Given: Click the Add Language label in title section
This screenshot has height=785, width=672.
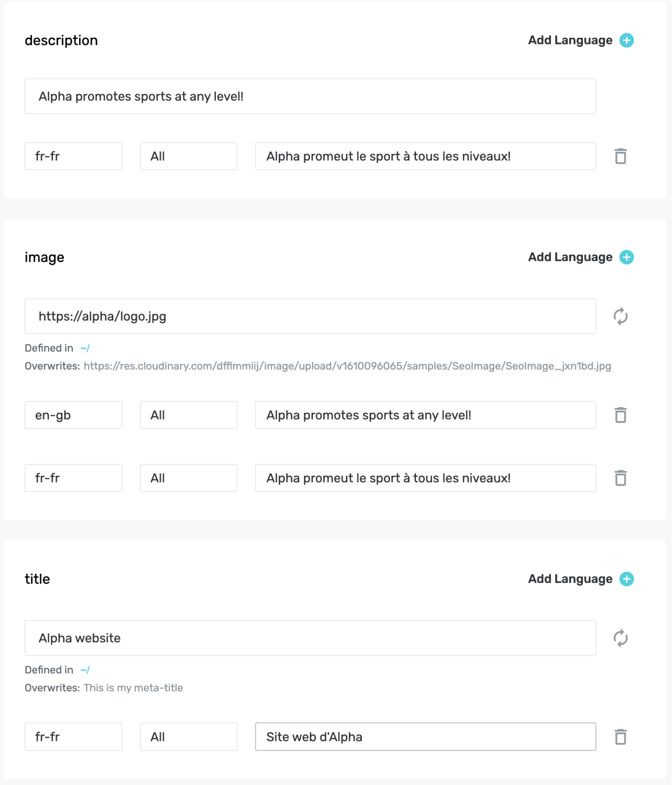Looking at the screenshot, I should click(x=570, y=579).
